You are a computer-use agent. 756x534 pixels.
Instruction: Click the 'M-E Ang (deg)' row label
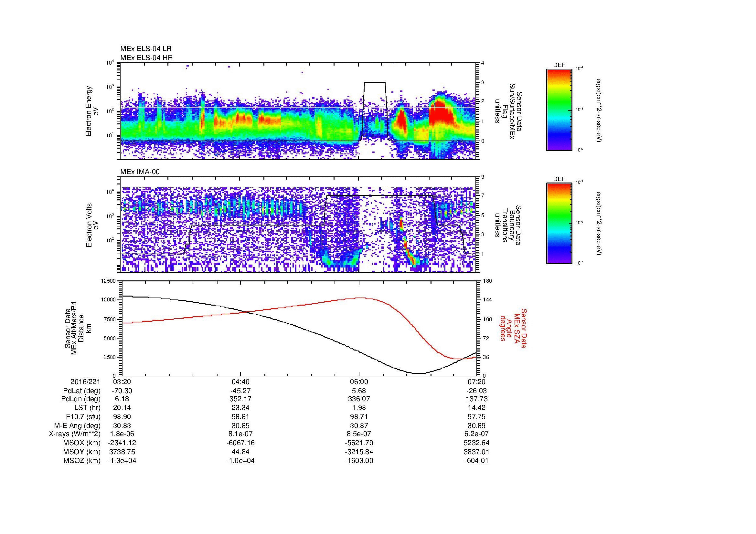coord(77,425)
